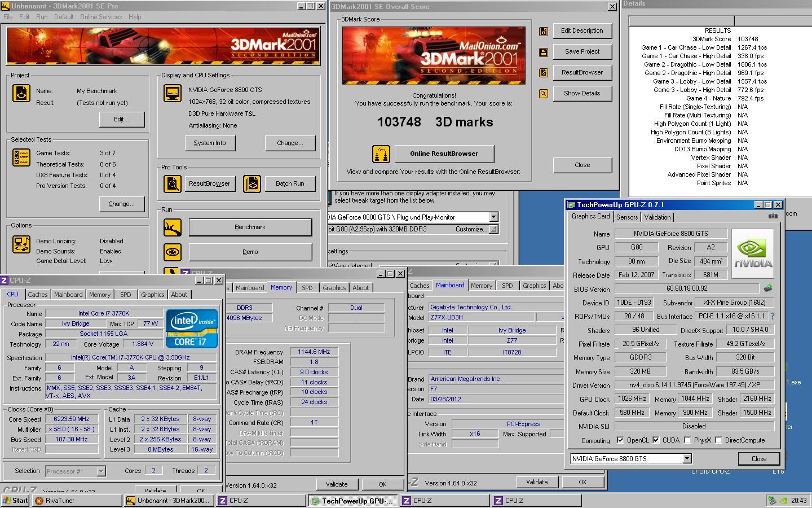The image size is (812, 508).
Task: Click the Save Project button
Action: pos(582,51)
